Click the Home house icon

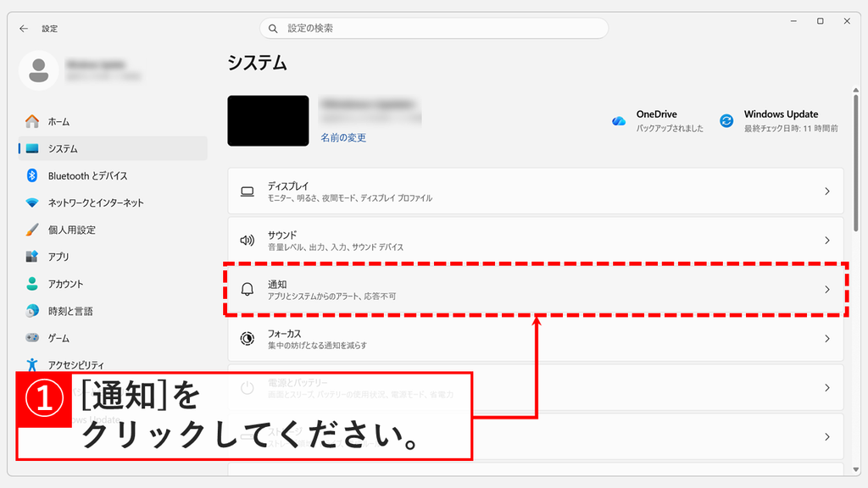tap(32, 121)
